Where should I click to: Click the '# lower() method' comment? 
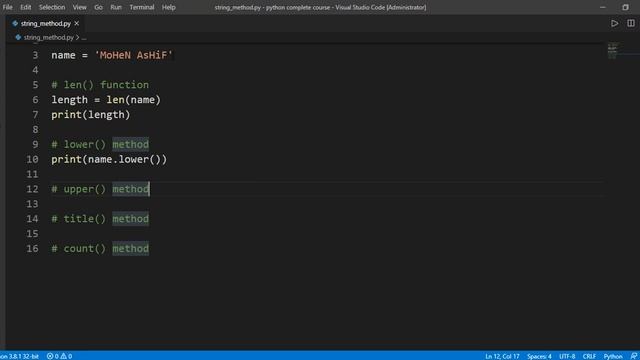100,144
